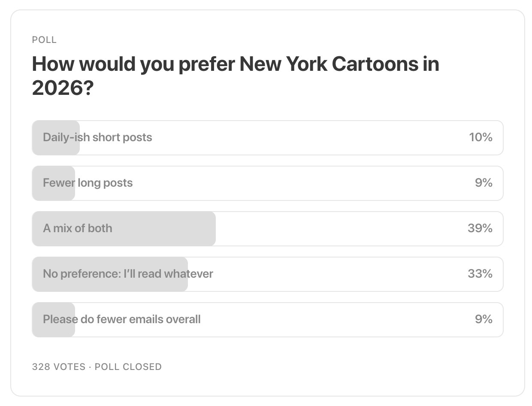
Task: Pick "No preference: I'll read whatever" option
Action: click(128, 274)
